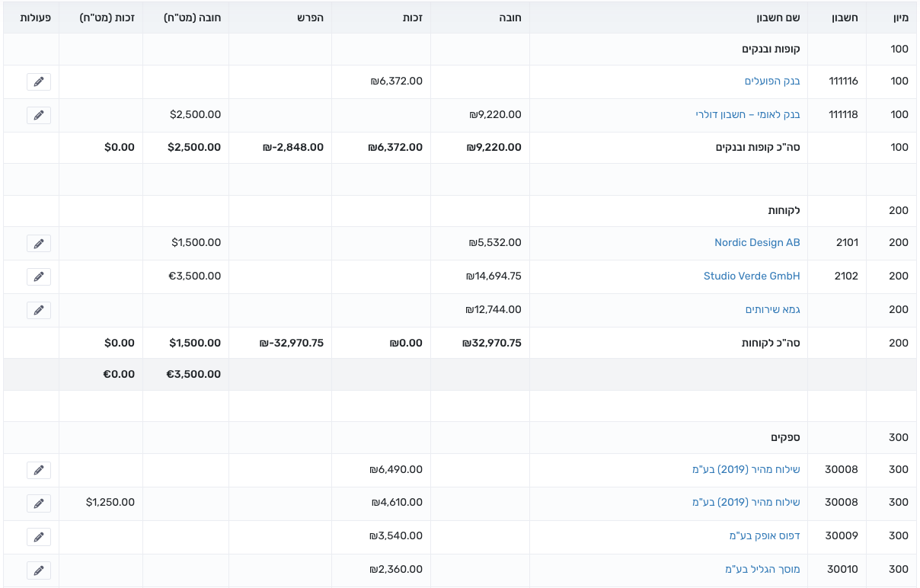This screenshot has width=920, height=588.
Task: Select account number 111116
Action: (843, 81)
